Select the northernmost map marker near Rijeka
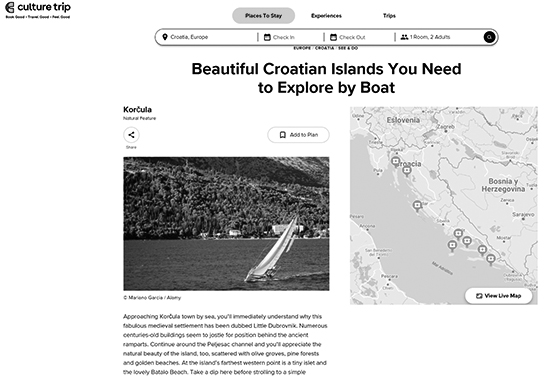Image resolution: width=550 pixels, height=384 pixels. click(396, 162)
